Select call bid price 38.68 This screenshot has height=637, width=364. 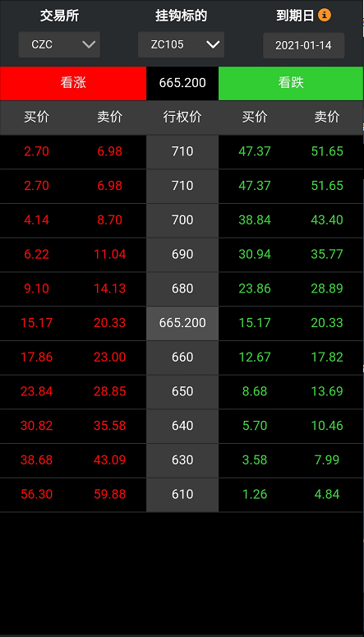coord(36,460)
